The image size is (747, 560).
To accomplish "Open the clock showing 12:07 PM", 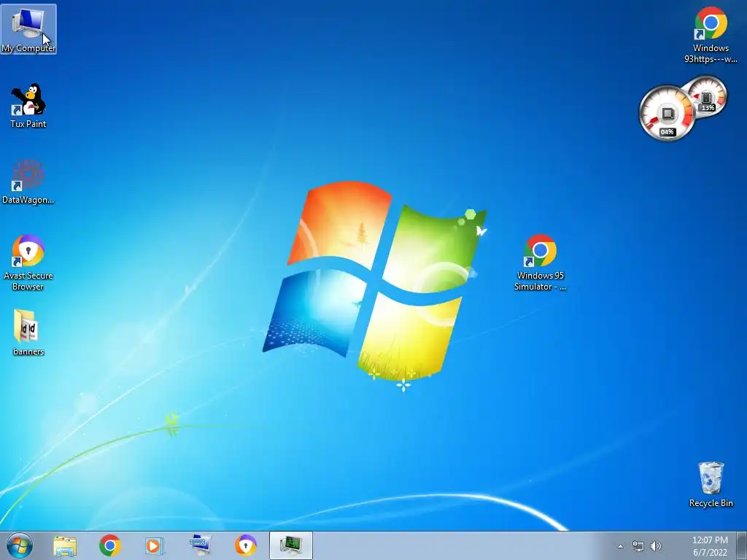I will (x=710, y=546).
